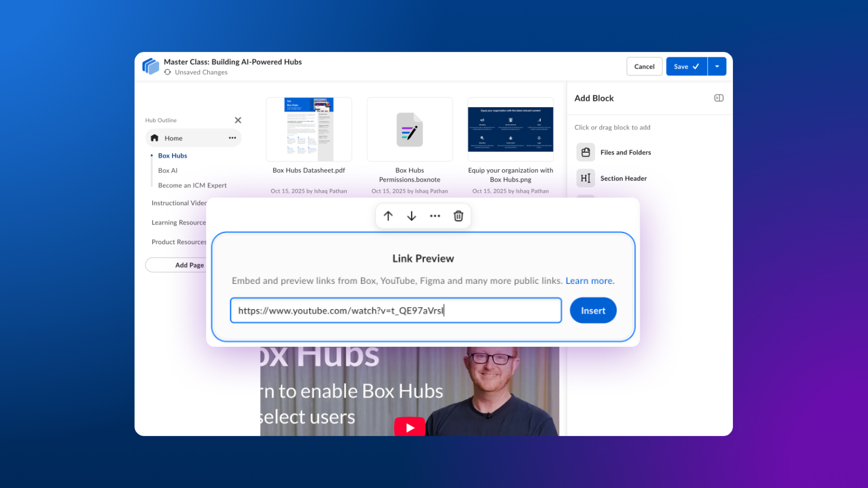
Task: Click the move block up arrow
Action: (x=388, y=216)
